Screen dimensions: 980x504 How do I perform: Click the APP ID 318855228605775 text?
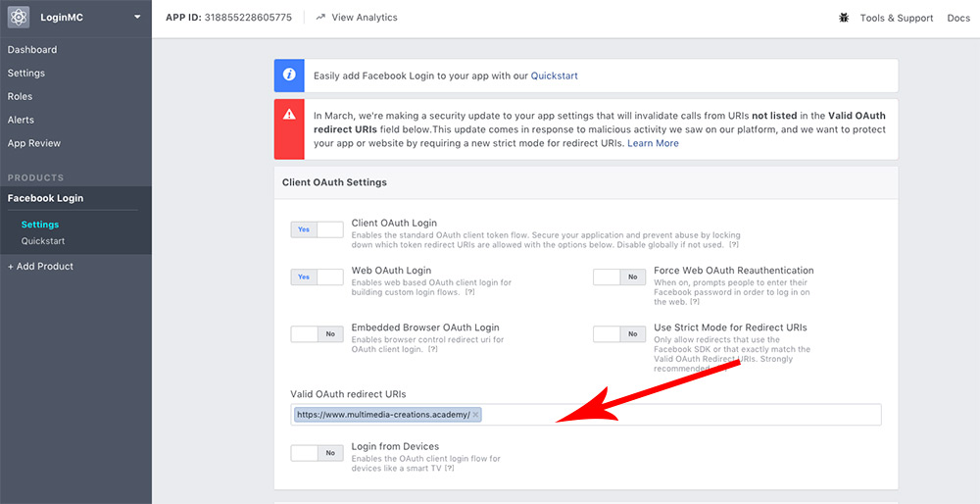click(x=228, y=18)
